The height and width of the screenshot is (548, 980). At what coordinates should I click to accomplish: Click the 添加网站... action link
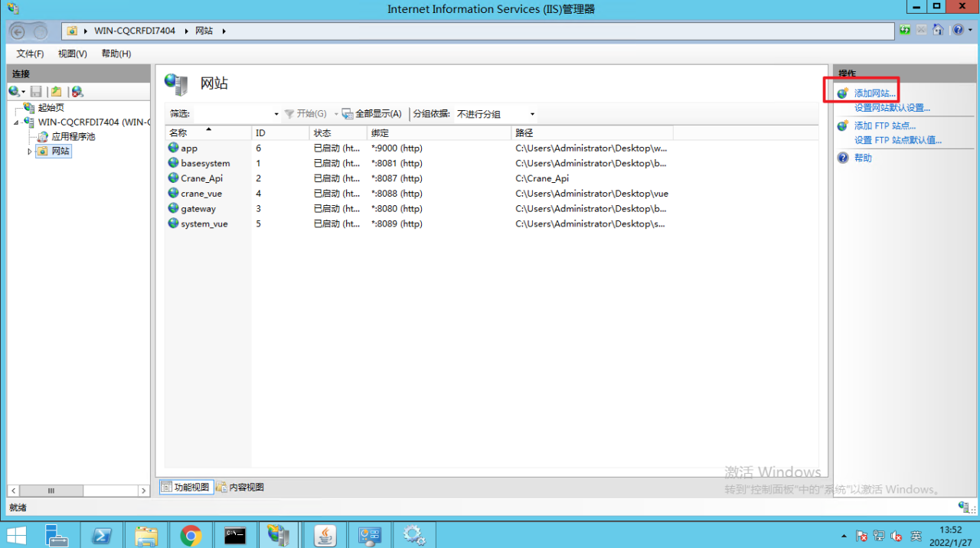tap(875, 93)
